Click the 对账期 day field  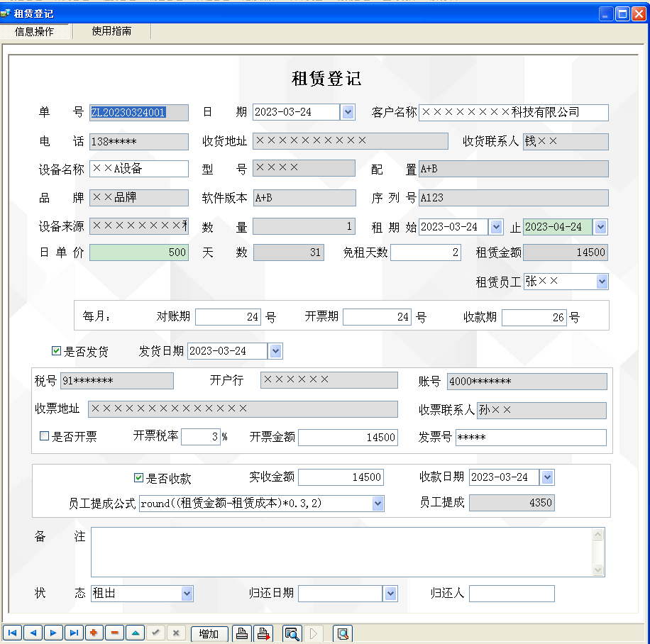(228, 317)
